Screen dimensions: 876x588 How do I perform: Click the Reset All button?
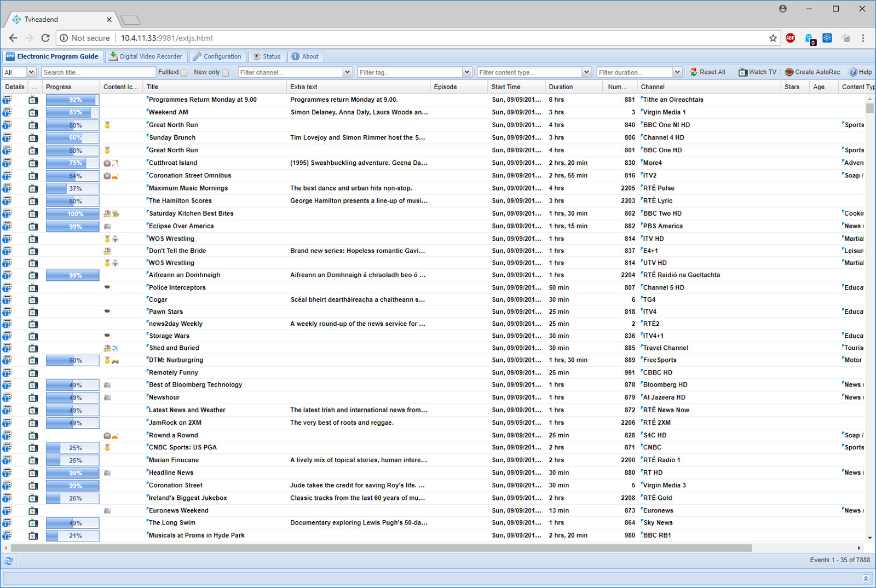pyautogui.click(x=708, y=72)
